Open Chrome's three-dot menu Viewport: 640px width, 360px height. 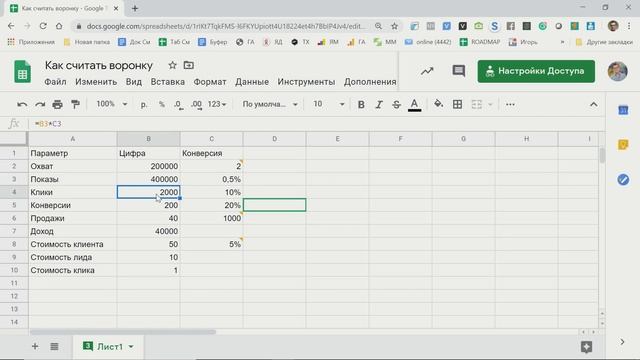pyautogui.click(x=629, y=26)
